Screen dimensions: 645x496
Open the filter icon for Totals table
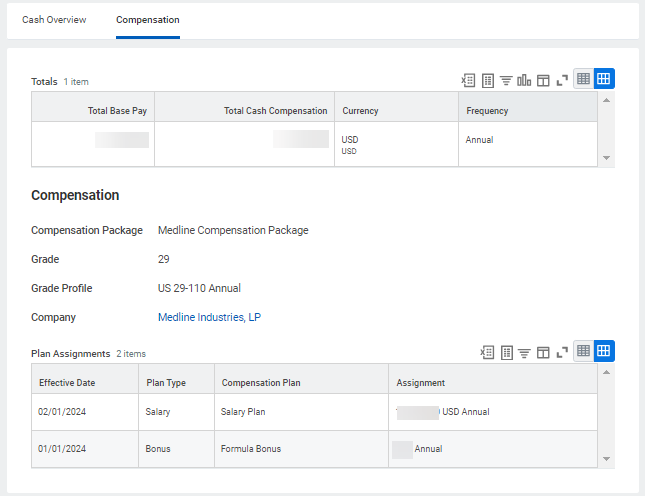point(506,80)
